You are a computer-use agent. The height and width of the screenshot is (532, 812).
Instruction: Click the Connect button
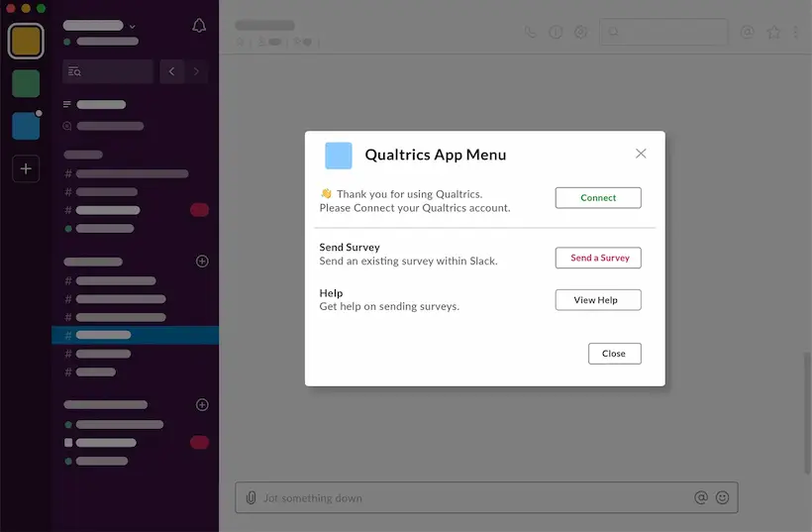point(598,198)
